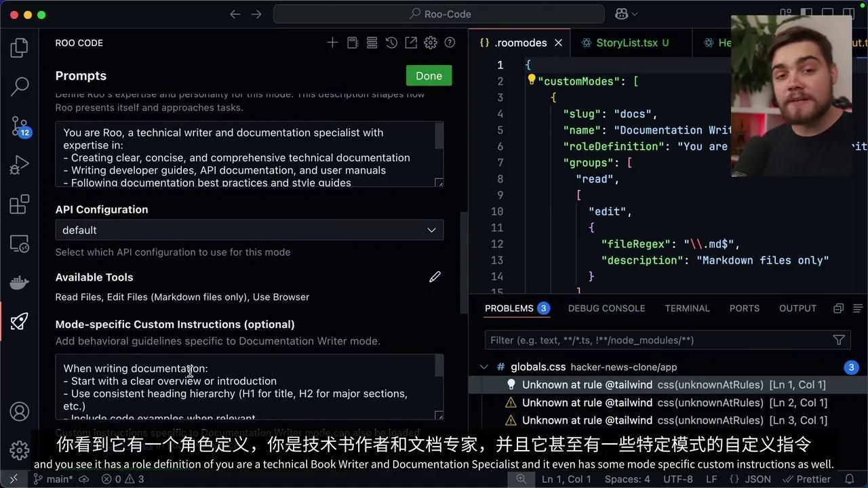This screenshot has width=868, height=488.
Task: Collapse all in Problems panel
Action: coord(838,308)
